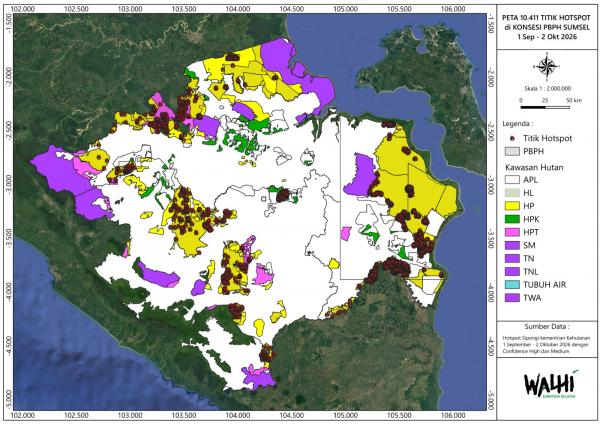600x424 pixels.
Task: Select the 'Kawasan Hutan' legend heading
Action: [x=534, y=167]
